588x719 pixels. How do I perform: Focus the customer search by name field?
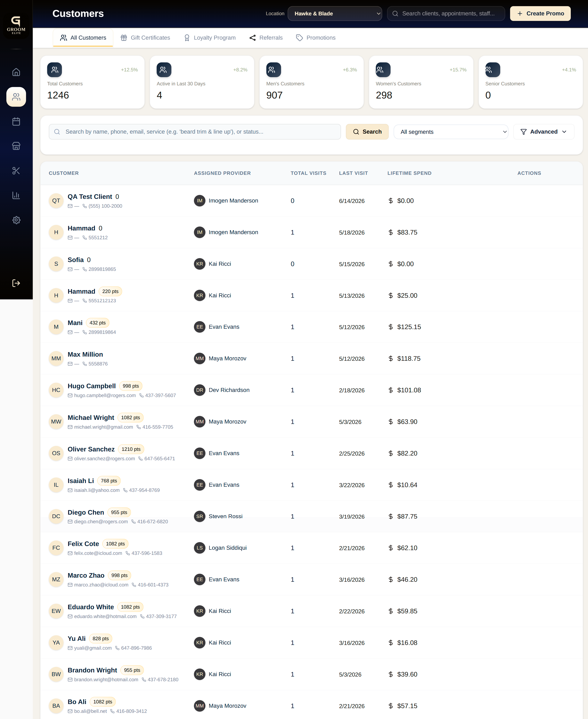pos(195,132)
